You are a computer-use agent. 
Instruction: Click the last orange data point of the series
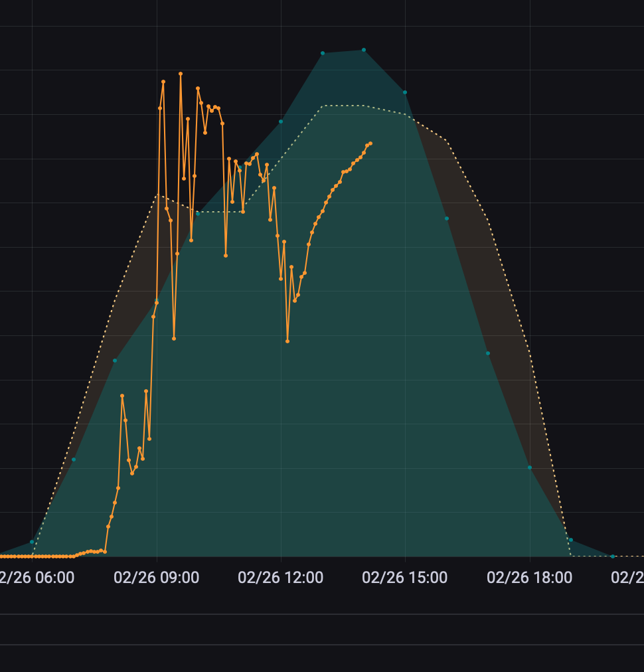coord(370,143)
